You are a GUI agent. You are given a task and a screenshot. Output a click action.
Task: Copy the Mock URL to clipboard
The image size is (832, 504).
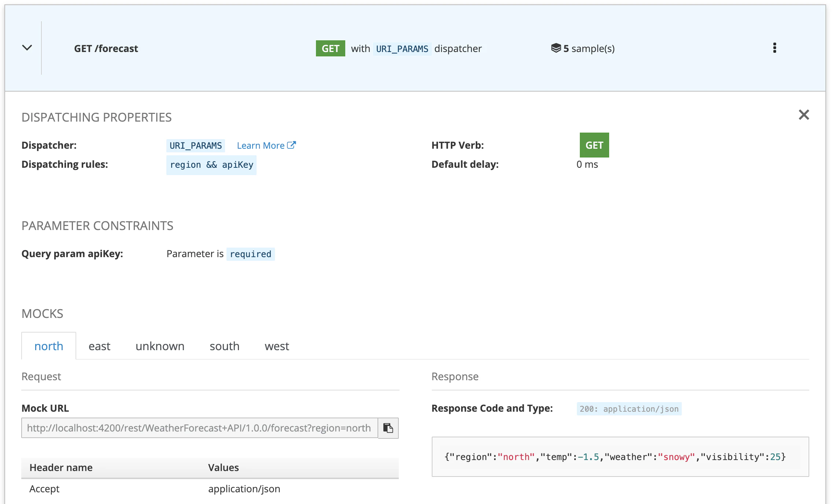click(388, 428)
